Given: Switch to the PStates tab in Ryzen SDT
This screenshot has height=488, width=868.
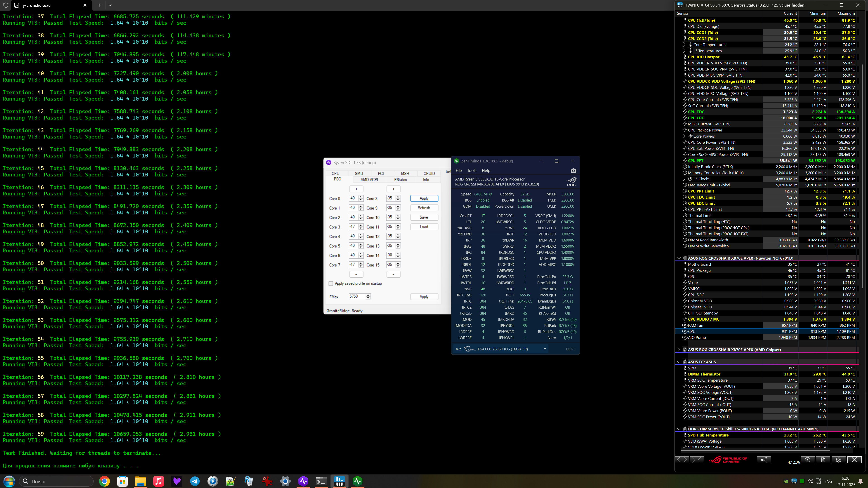Looking at the screenshot, I should pyautogui.click(x=400, y=180).
